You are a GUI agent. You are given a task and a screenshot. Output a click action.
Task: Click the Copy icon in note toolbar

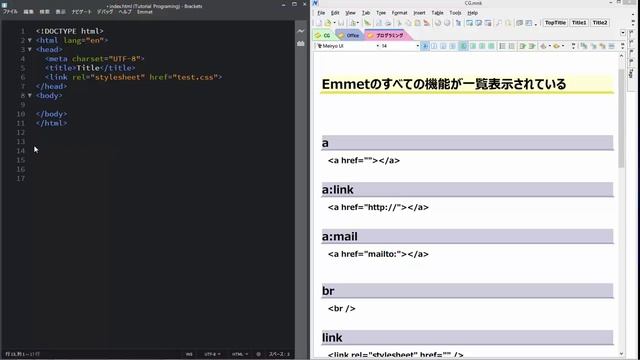[408, 23]
